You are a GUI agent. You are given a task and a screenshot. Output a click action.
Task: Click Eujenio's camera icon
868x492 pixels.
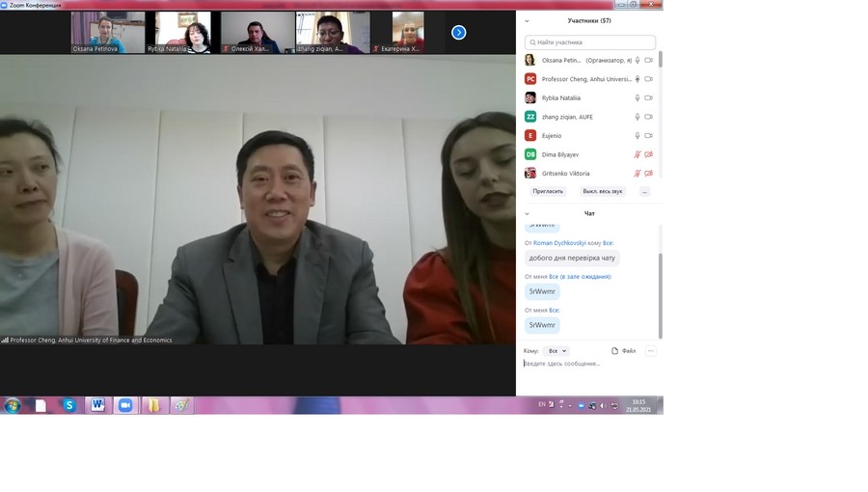(648, 136)
